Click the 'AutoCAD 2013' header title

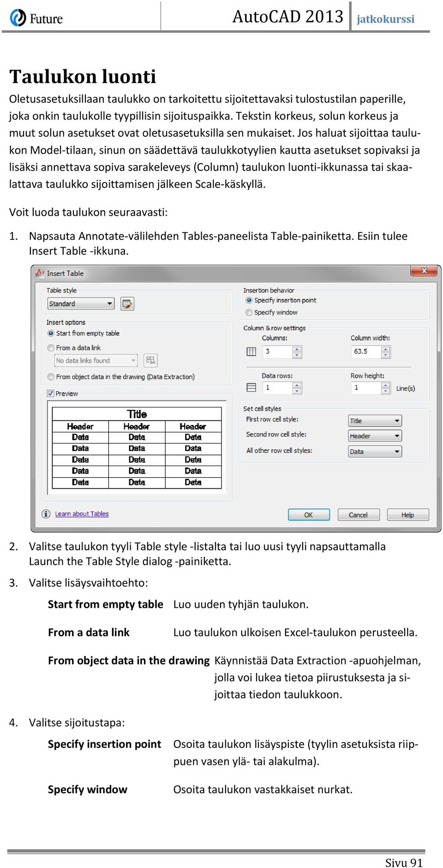(287, 17)
